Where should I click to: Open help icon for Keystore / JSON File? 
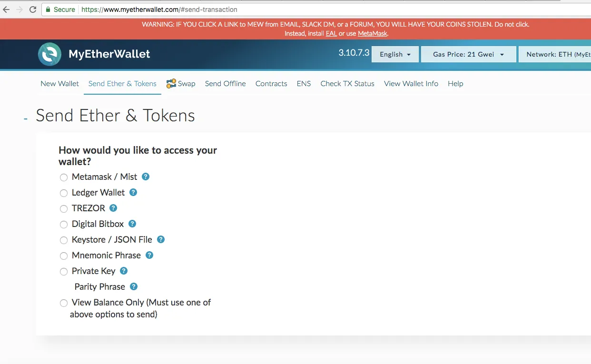pyautogui.click(x=161, y=239)
